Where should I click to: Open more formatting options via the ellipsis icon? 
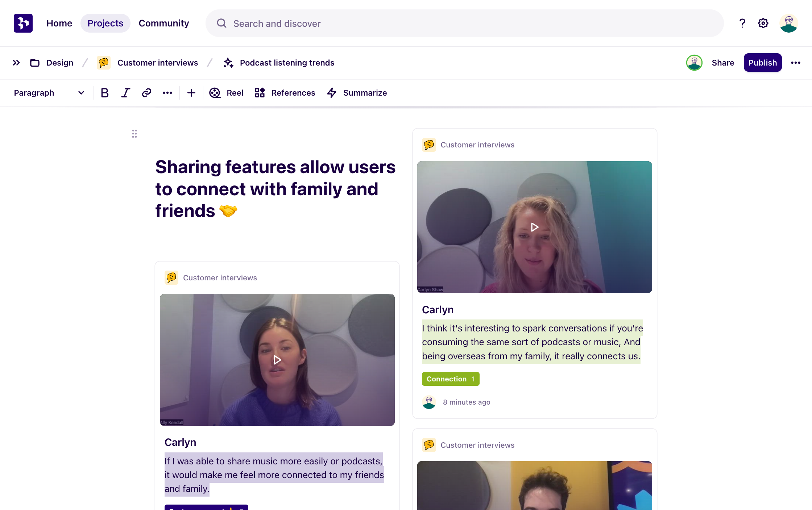[167, 93]
